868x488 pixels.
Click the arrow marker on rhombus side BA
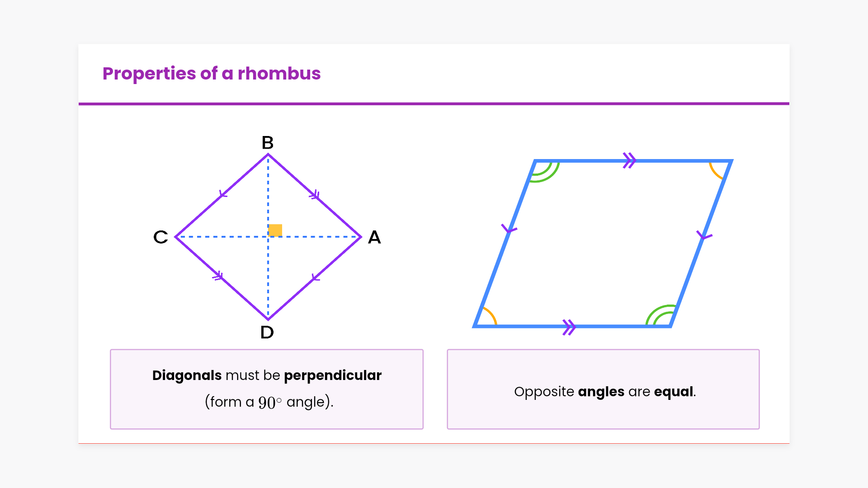click(x=315, y=195)
